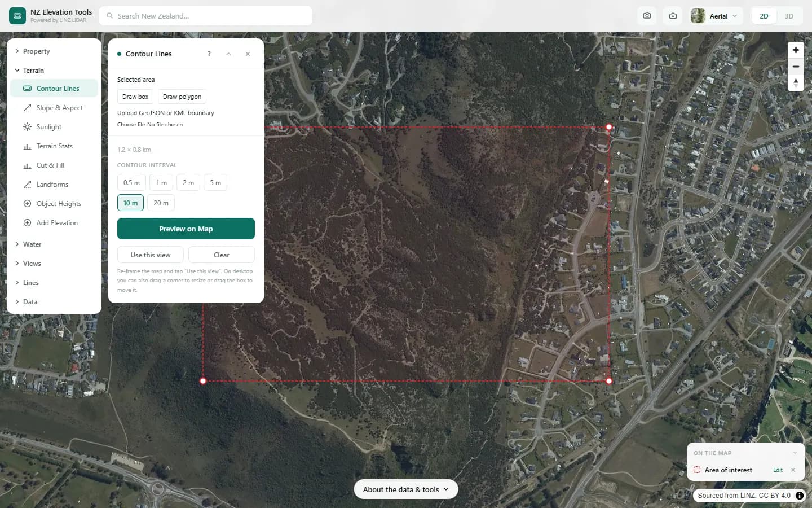Screen dimensions: 812x508
Task: Collapse the On The Map legend
Action: pos(795,453)
